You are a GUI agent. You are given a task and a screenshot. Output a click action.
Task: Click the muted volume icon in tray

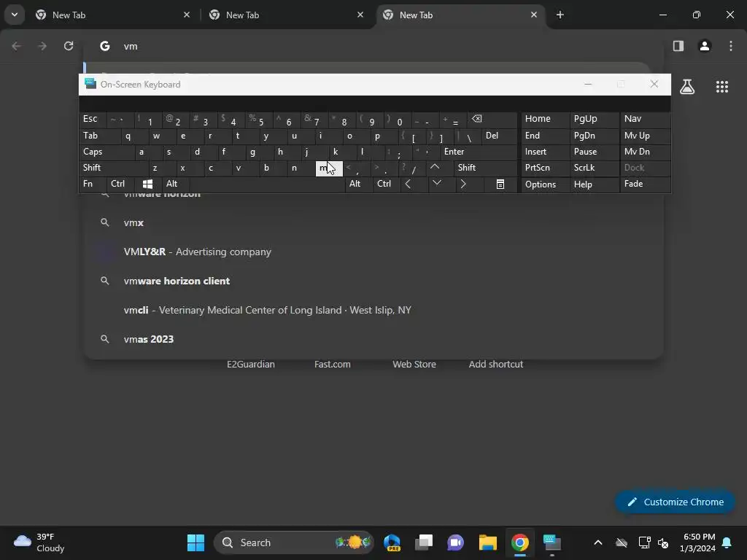662,542
